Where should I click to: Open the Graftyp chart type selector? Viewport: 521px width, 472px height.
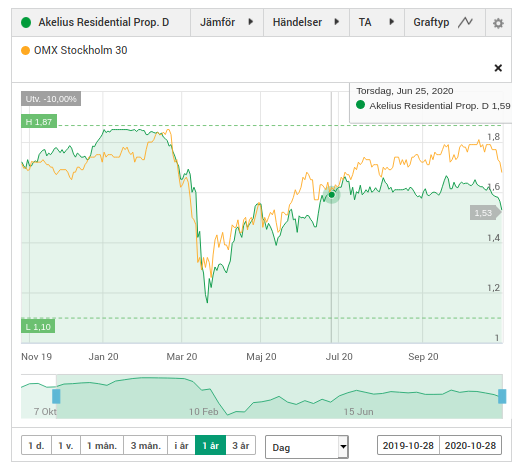click(x=445, y=22)
